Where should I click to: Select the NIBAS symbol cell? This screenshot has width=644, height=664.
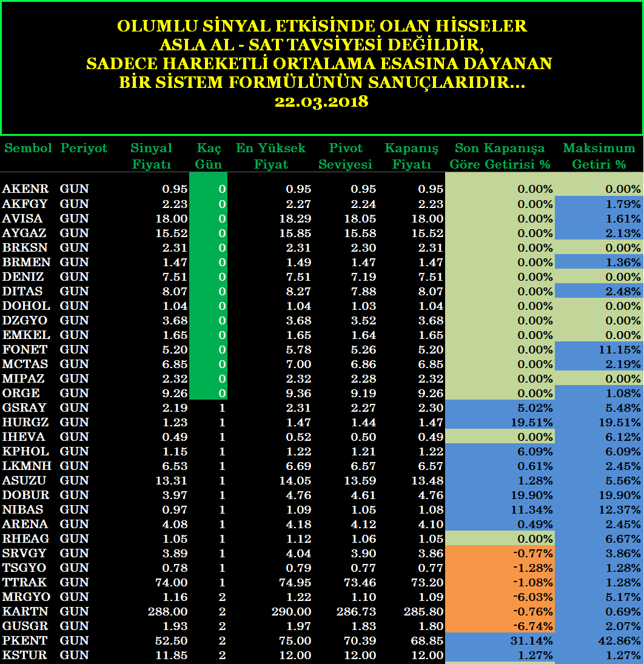click(x=23, y=509)
